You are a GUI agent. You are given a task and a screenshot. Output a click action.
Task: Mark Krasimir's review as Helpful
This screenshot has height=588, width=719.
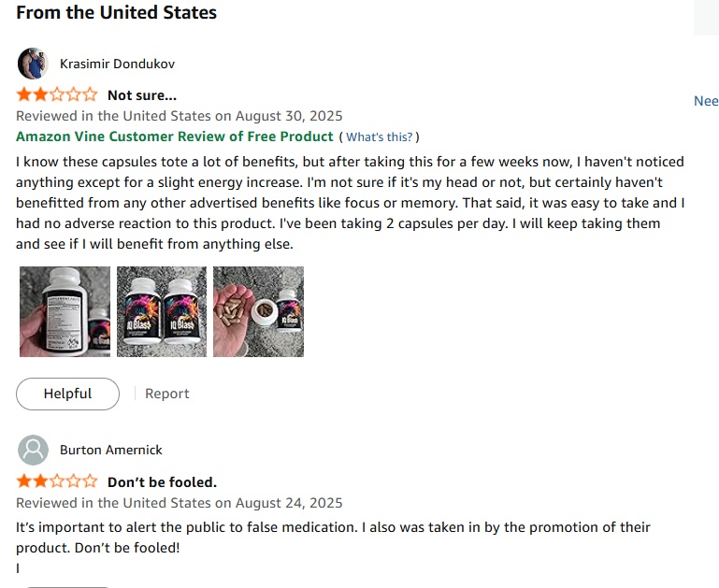pyautogui.click(x=67, y=394)
